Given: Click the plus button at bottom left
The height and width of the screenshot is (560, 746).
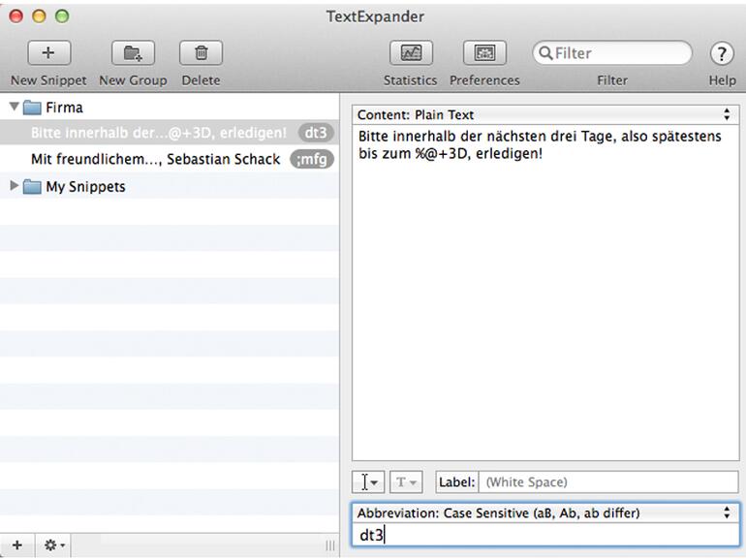Looking at the screenshot, I should [16, 545].
